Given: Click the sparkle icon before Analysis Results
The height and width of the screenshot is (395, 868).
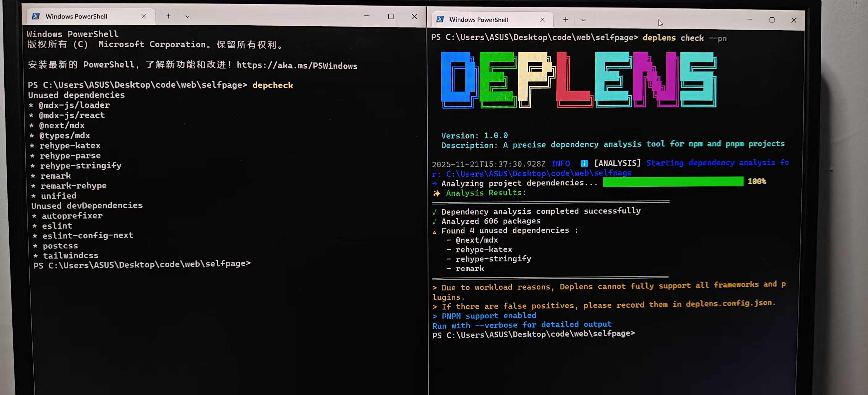Looking at the screenshot, I should click(x=437, y=193).
